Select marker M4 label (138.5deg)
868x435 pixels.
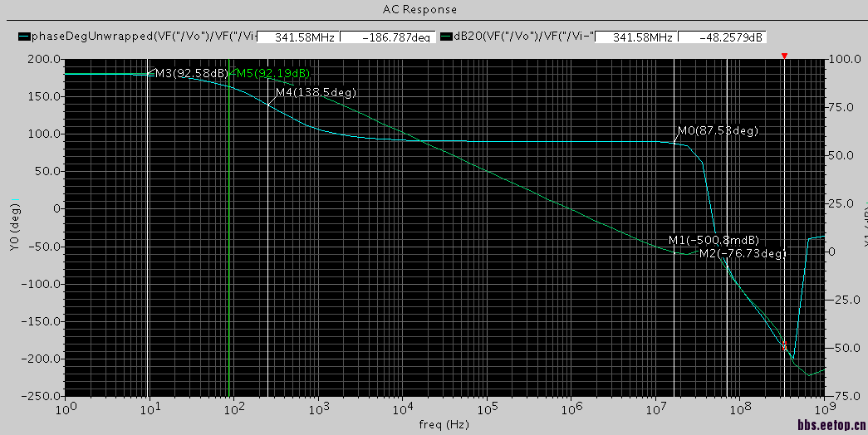[316, 92]
